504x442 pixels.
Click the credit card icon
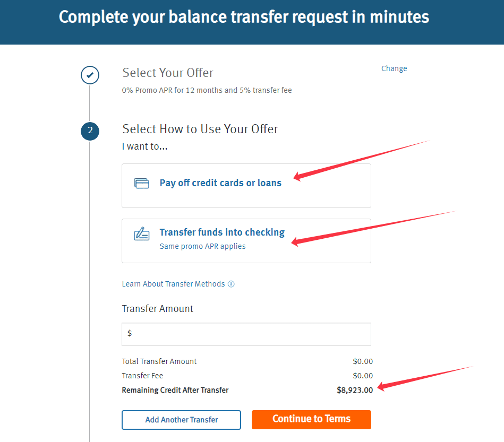pyautogui.click(x=142, y=183)
